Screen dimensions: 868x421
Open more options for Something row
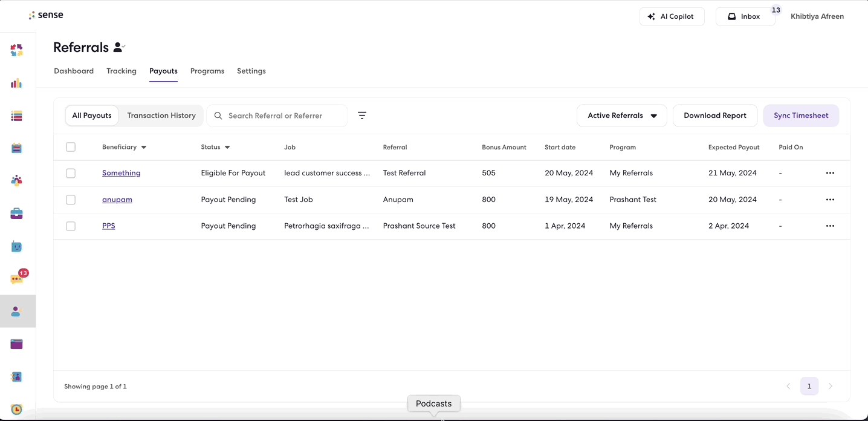[830, 173]
